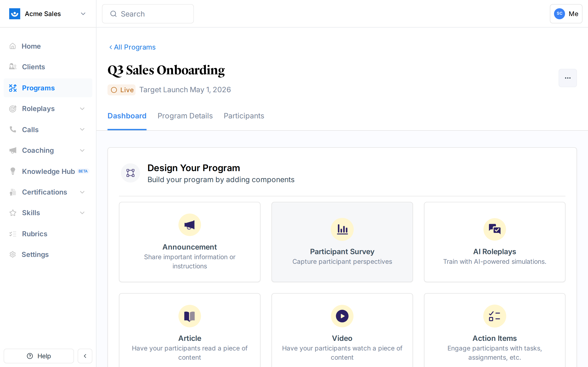The height and width of the screenshot is (367, 588).
Task: Expand the Certifications sidebar chevron
Action: click(x=82, y=192)
